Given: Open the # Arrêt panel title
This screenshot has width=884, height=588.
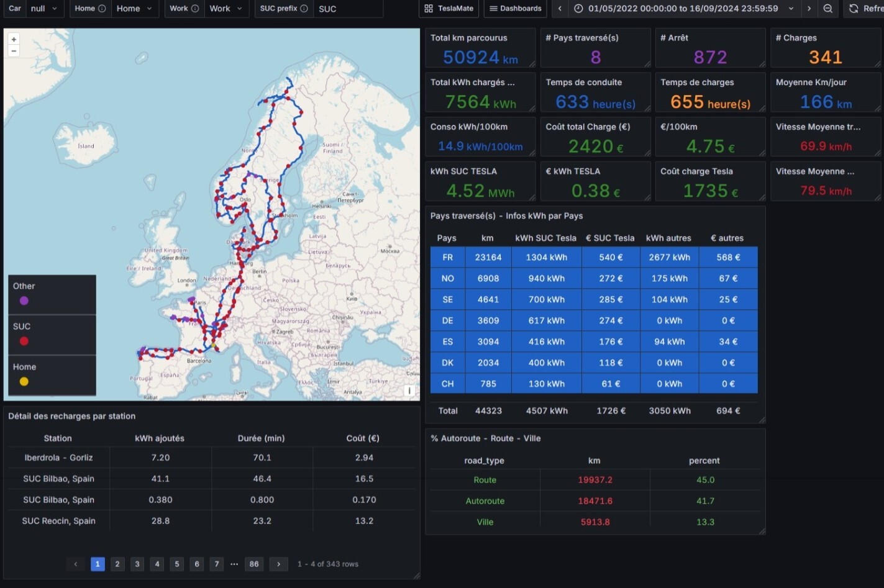Looking at the screenshot, I should 675,38.
